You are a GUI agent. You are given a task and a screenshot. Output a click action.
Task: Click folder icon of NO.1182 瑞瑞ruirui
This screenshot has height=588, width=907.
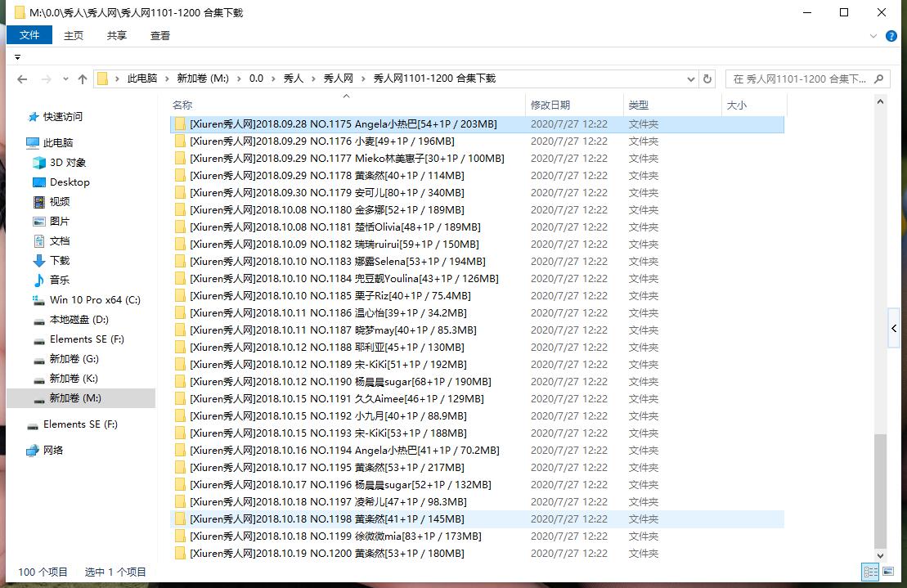(181, 244)
